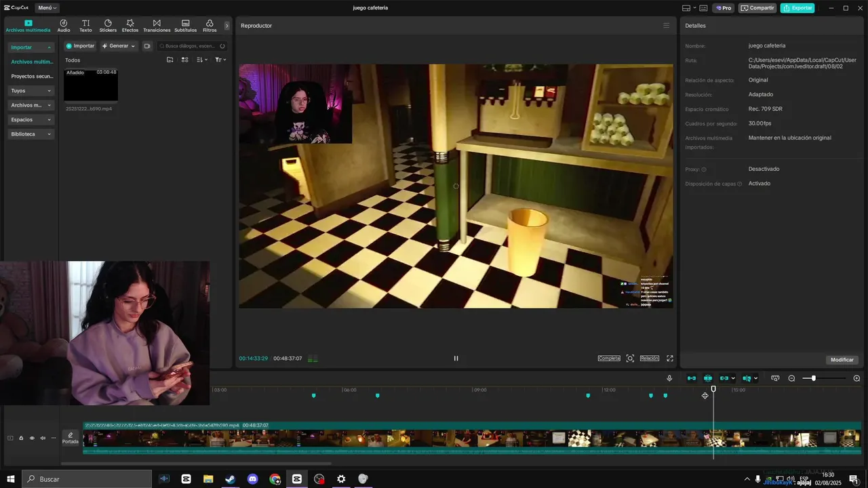Collapse the Importar sidebar section

[31, 47]
